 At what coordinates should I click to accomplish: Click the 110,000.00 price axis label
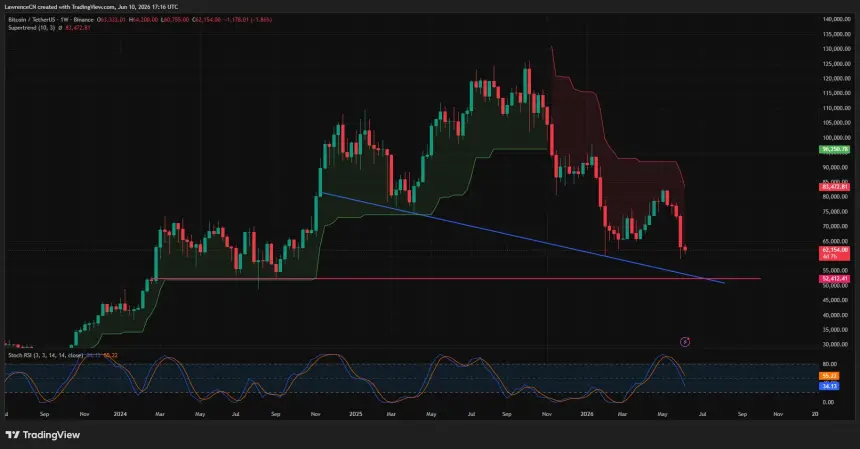(836, 108)
